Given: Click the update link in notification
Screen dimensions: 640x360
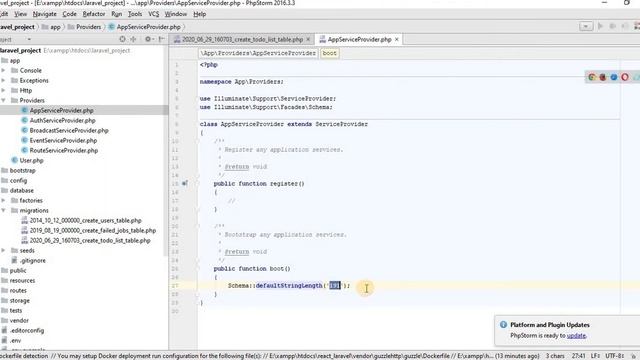Looking at the screenshot, I should [576, 336].
